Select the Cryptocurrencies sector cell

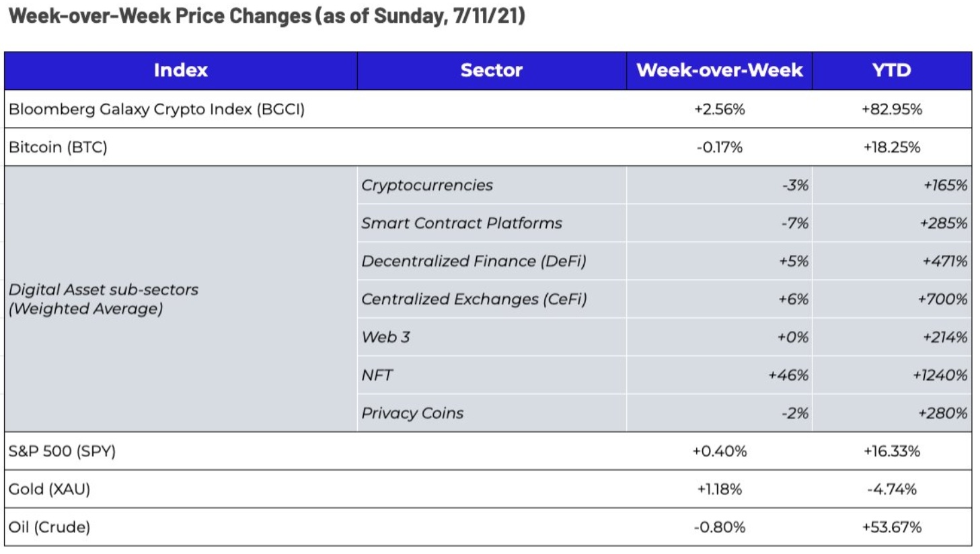pos(427,186)
